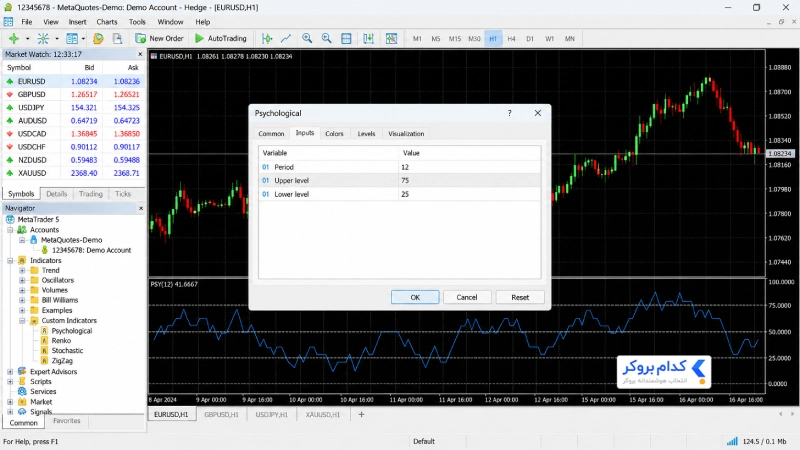
Task: Click the application icon left of File menu
Action: 8,22
